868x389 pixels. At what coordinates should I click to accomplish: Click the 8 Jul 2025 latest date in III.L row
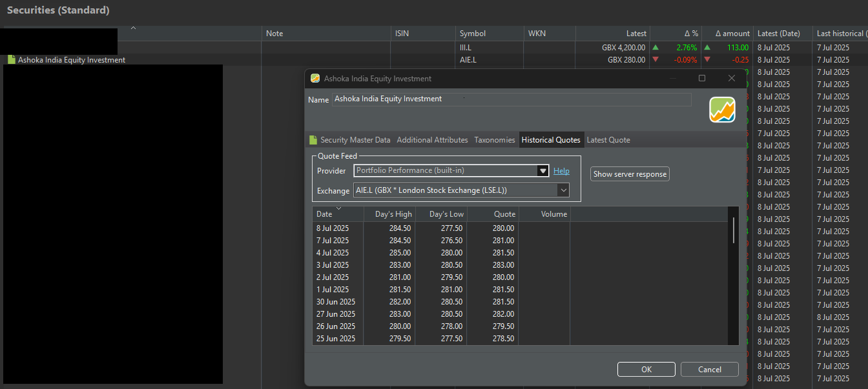pyautogui.click(x=774, y=48)
